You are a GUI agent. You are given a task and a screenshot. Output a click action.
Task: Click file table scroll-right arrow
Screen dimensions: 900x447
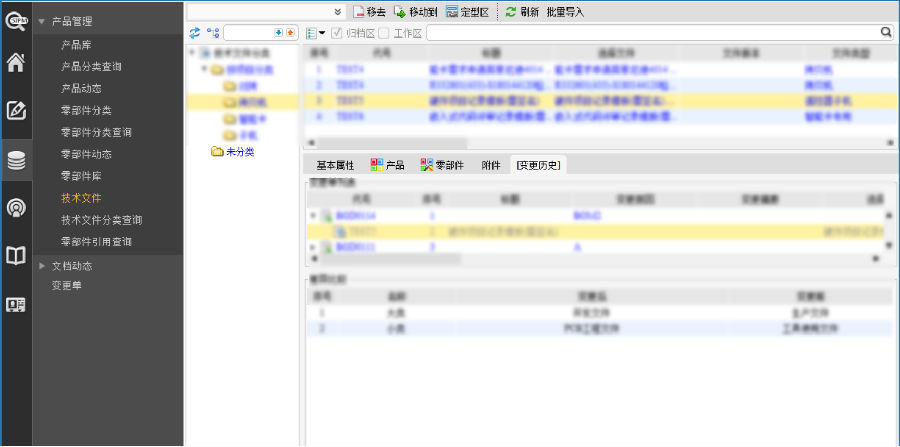(890, 143)
